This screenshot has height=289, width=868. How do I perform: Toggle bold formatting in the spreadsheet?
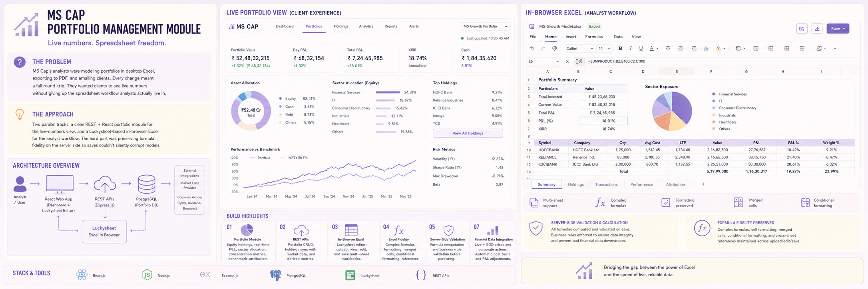pos(620,48)
